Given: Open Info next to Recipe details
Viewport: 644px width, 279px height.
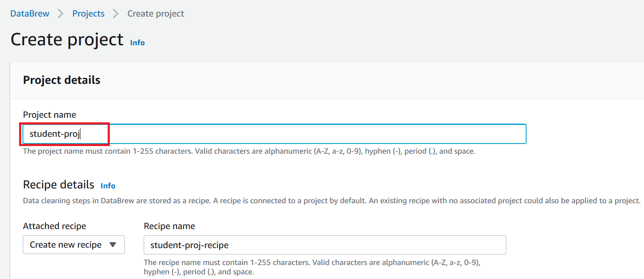Looking at the screenshot, I should tap(108, 186).
